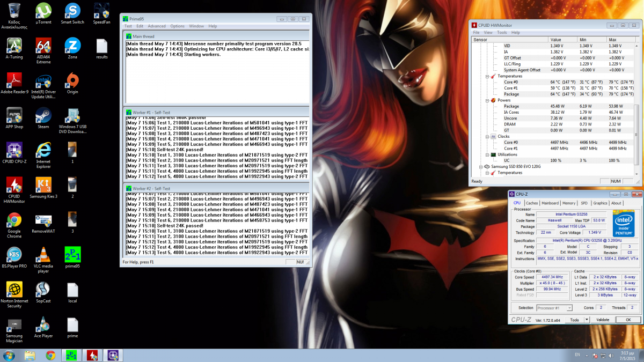Screen dimensions: 644x362
Task: Open the Steam desktop shortcut
Action: pyautogui.click(x=43, y=118)
